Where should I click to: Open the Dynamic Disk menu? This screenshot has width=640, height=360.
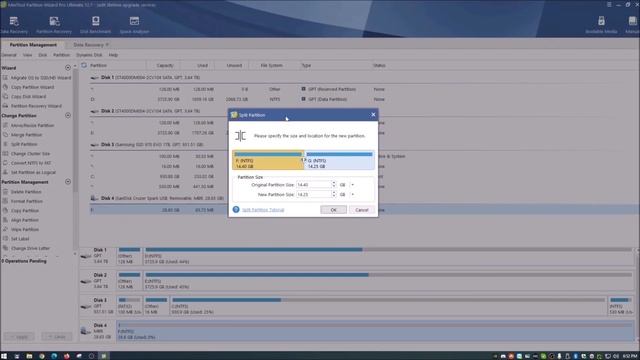tap(89, 55)
